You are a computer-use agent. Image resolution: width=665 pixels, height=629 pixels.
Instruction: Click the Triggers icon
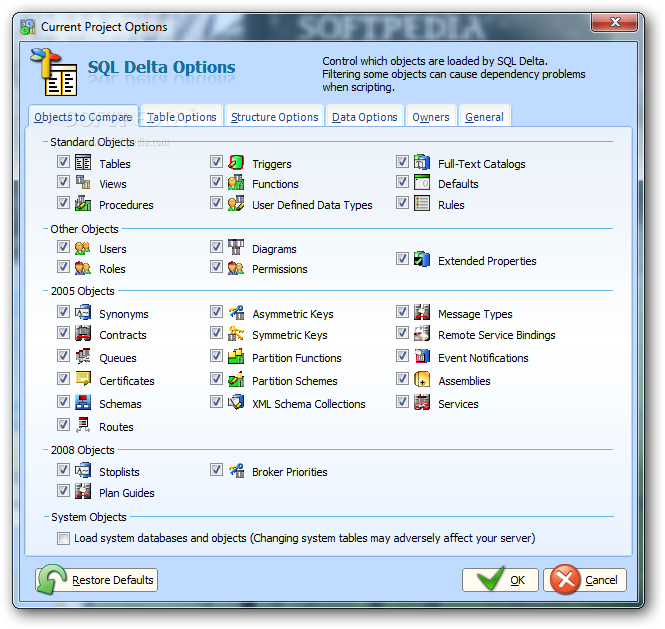click(x=236, y=162)
